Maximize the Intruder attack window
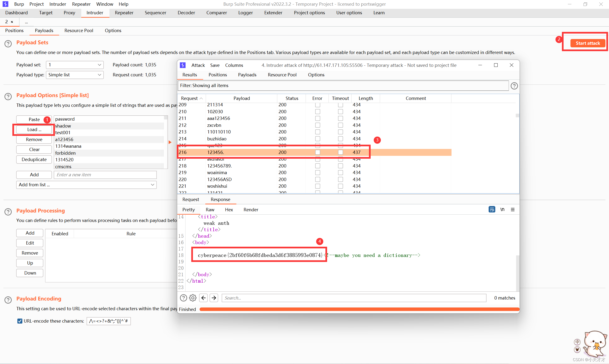 click(496, 65)
